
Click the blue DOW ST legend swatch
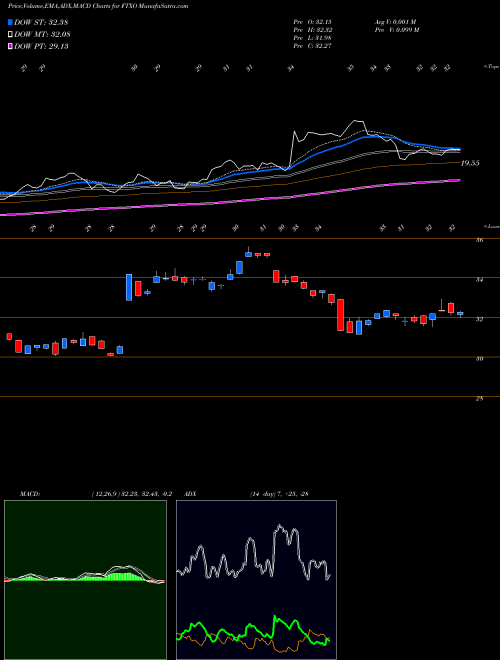(x=10, y=22)
